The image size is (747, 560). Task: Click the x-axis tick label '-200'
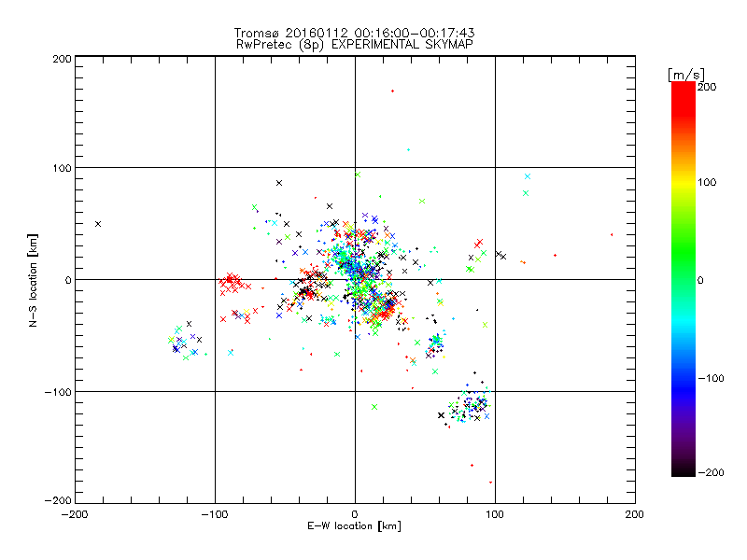[75, 514]
